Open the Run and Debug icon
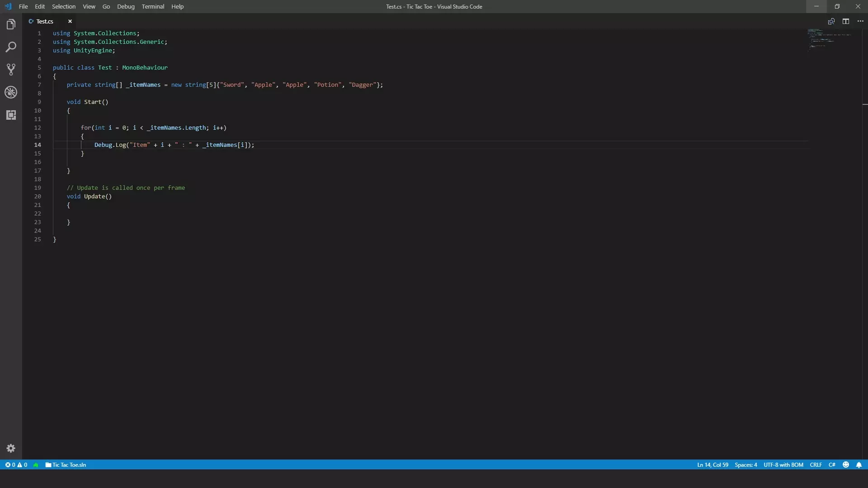The height and width of the screenshot is (488, 868). tap(11, 92)
